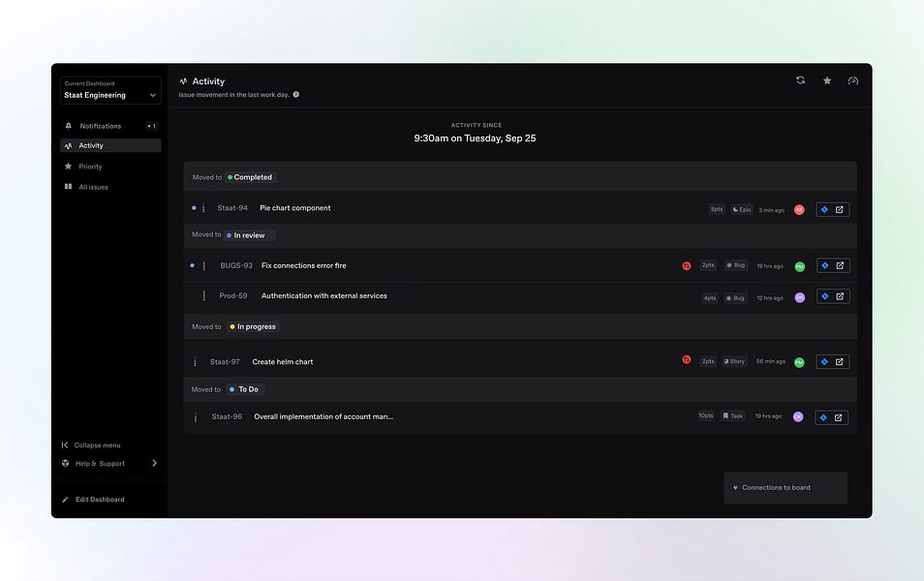The height and width of the screenshot is (581, 924).
Task: Collapse the sidebar with Collapse menu
Action: pyautogui.click(x=91, y=445)
